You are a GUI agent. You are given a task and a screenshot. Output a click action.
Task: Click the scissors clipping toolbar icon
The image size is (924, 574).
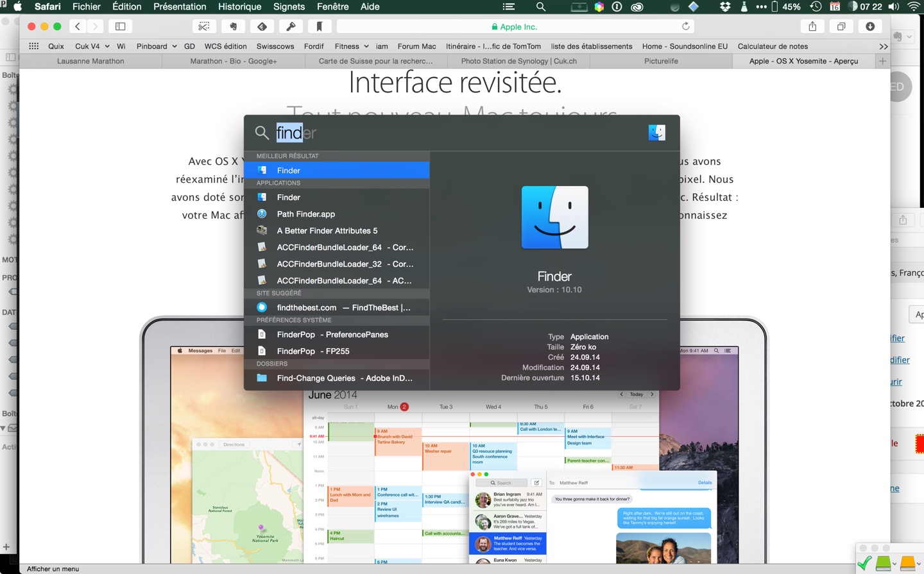(204, 26)
